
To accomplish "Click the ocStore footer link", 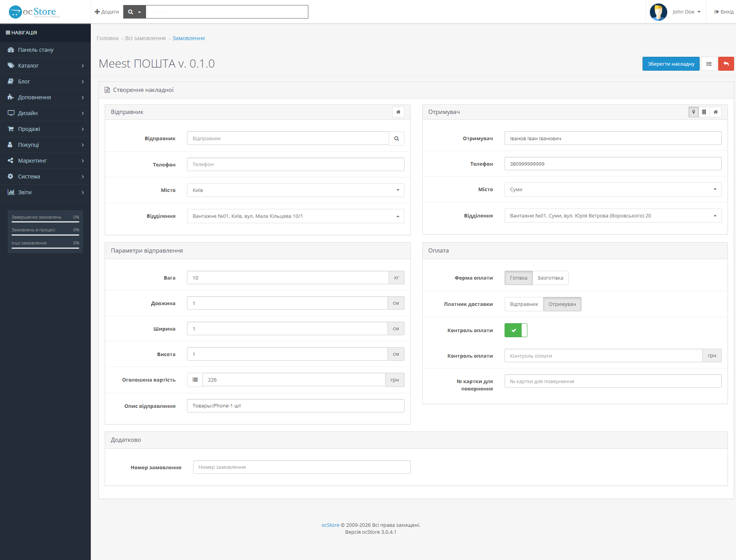I will (330, 525).
